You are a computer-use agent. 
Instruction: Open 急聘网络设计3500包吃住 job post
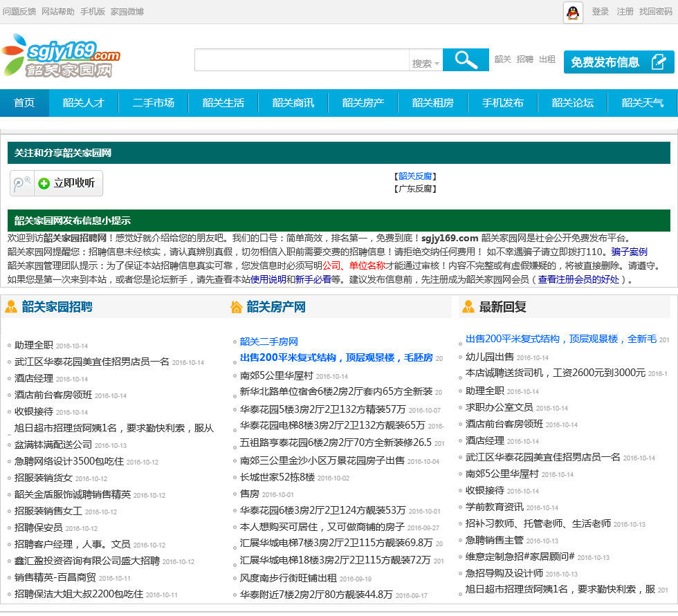tap(69, 461)
